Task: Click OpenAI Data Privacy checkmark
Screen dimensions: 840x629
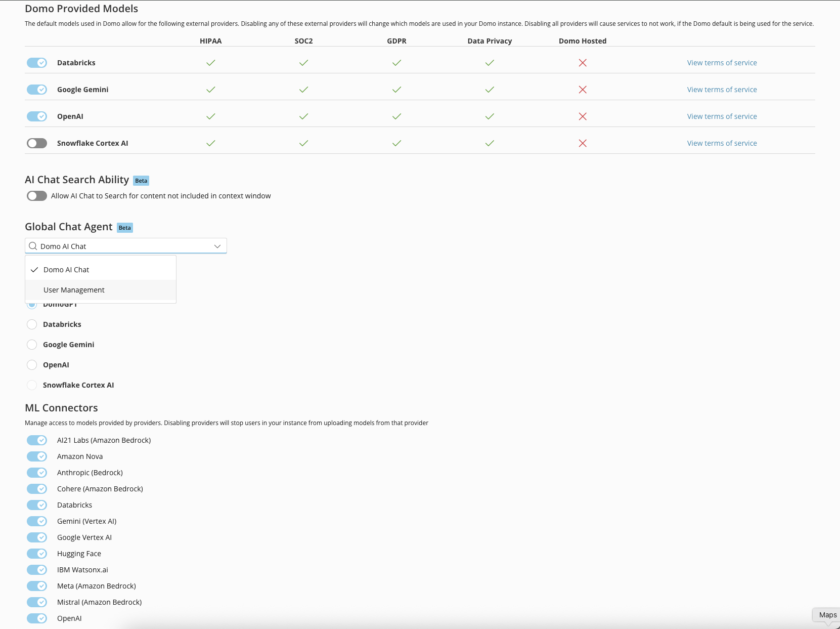Action: [x=490, y=116]
